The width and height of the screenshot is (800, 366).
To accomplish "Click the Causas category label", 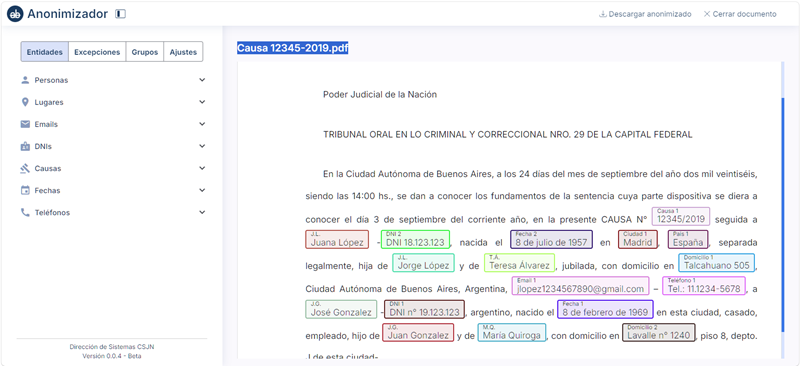I will click(48, 168).
